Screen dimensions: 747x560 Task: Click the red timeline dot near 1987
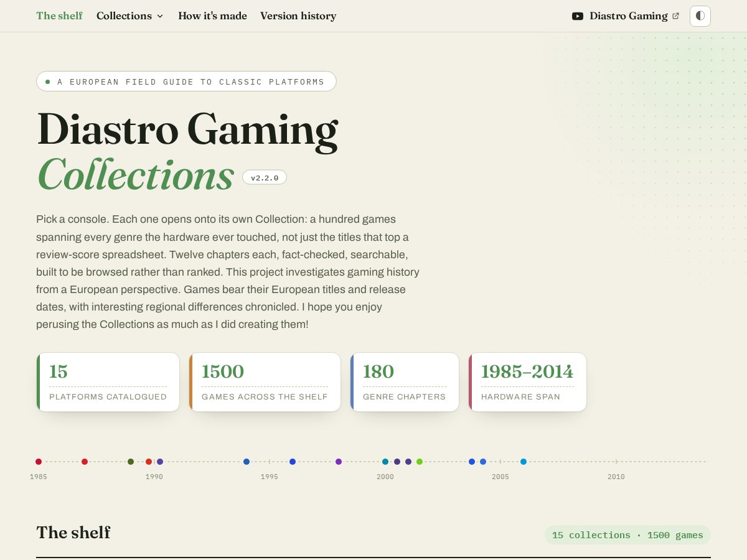click(x=85, y=462)
